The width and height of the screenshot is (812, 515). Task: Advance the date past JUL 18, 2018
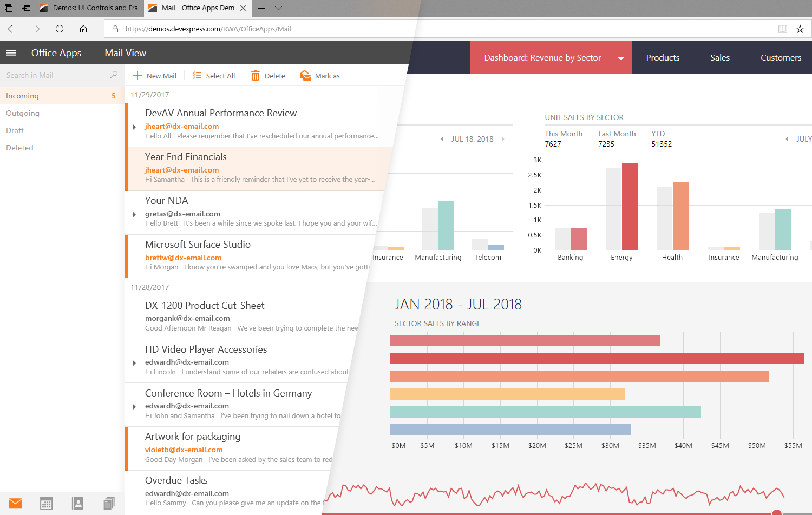click(503, 138)
